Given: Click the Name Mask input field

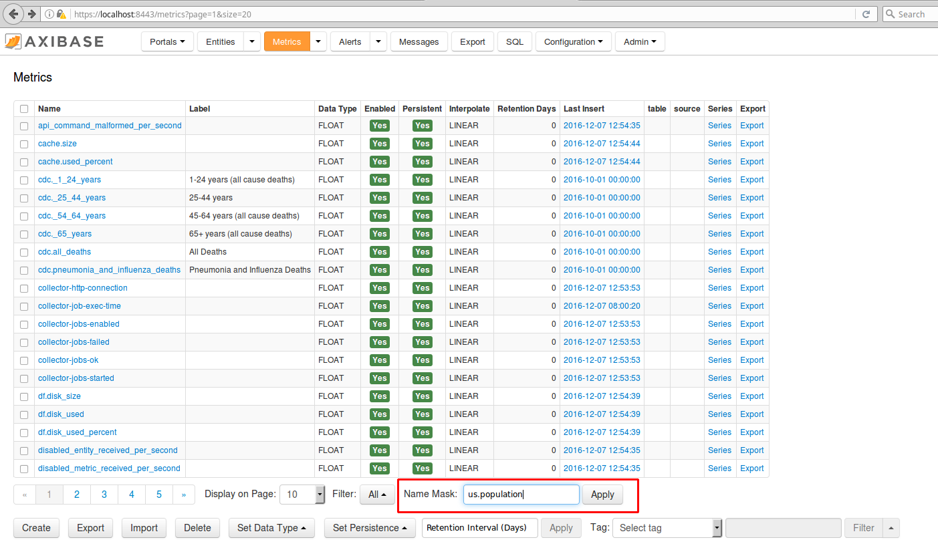Looking at the screenshot, I should click(x=521, y=495).
